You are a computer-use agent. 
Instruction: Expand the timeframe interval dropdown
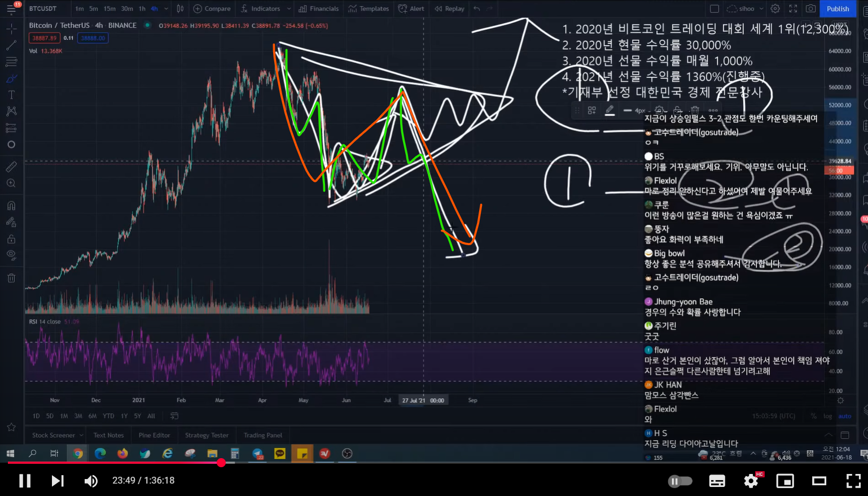coord(166,8)
